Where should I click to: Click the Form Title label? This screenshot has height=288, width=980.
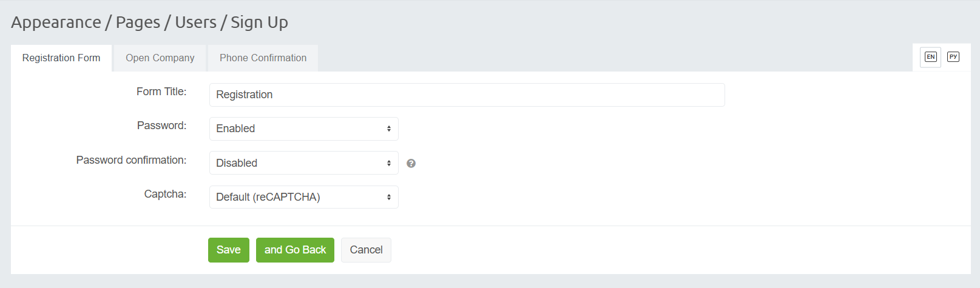pyautogui.click(x=161, y=92)
